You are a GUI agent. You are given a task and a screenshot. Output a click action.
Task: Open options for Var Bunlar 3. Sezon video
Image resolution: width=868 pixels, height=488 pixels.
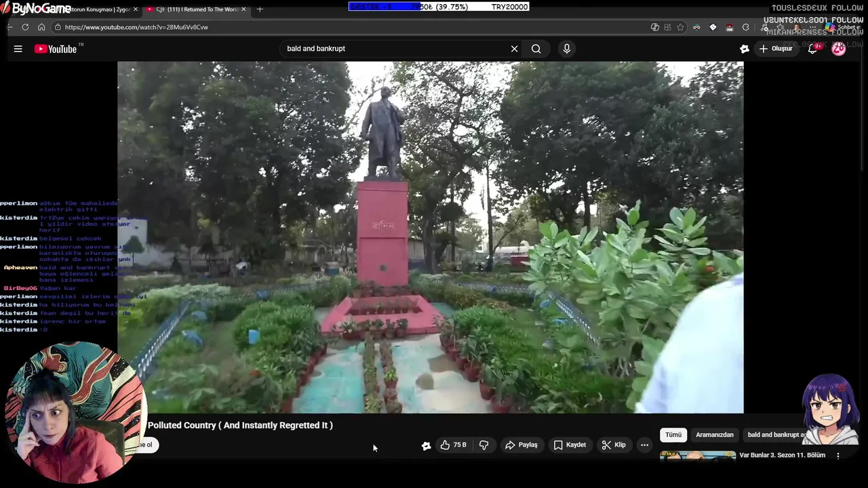(838, 455)
